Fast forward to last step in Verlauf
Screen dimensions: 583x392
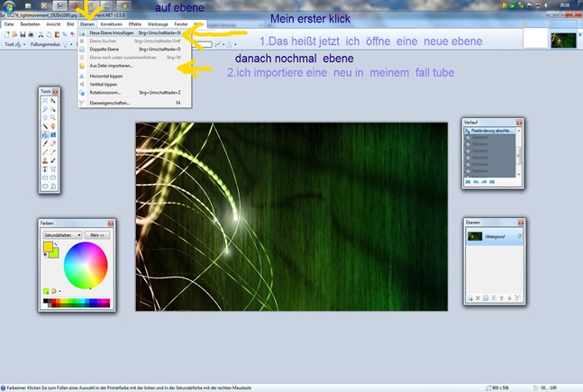(x=492, y=181)
